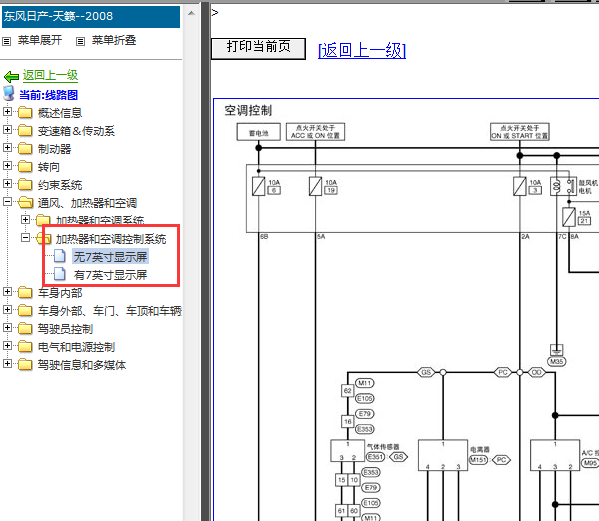Select the 加热器和空调系统 folder label

[x=100, y=220]
